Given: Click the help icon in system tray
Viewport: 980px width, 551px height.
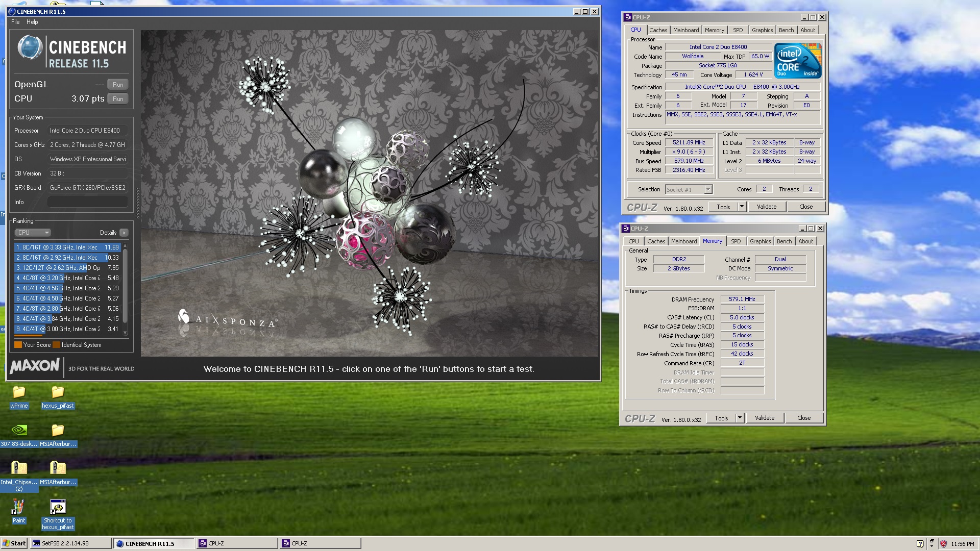Looking at the screenshot, I should 920,544.
